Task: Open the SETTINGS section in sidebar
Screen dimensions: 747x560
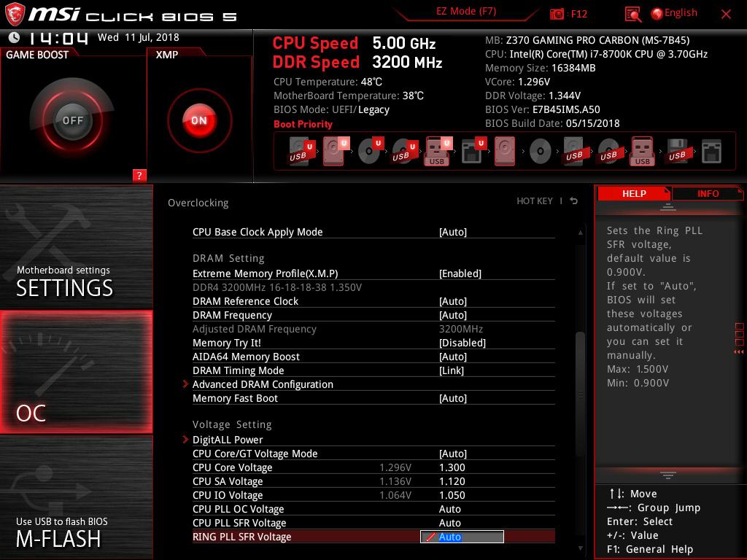Action: (76, 246)
